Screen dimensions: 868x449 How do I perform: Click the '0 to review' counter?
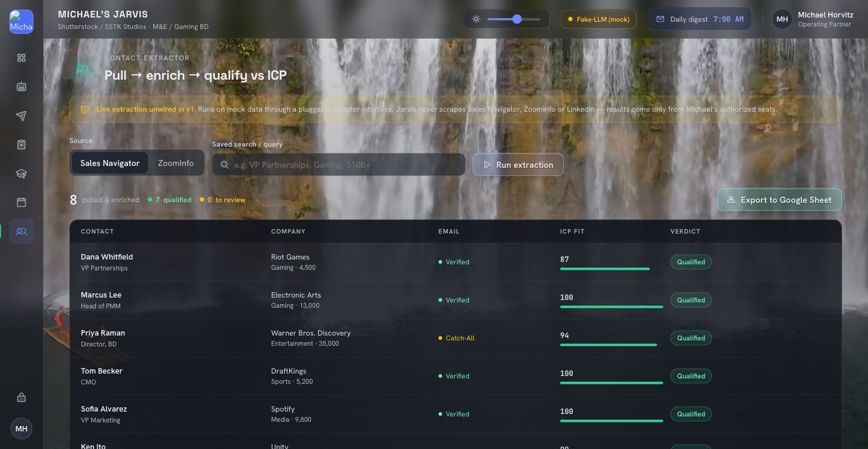click(x=223, y=200)
